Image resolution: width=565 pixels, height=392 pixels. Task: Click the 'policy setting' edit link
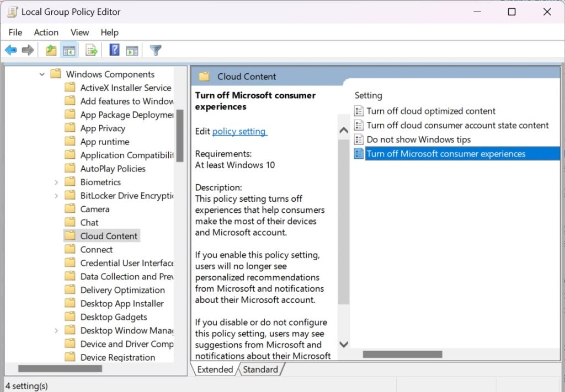click(x=239, y=131)
